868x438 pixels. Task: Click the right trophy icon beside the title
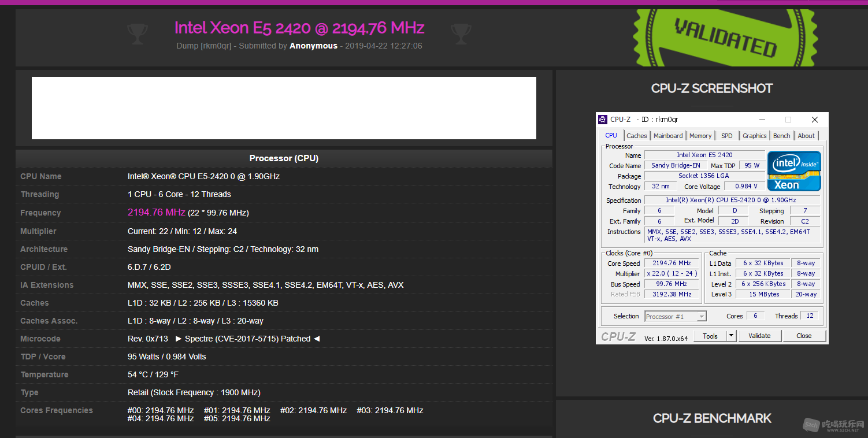tap(461, 34)
